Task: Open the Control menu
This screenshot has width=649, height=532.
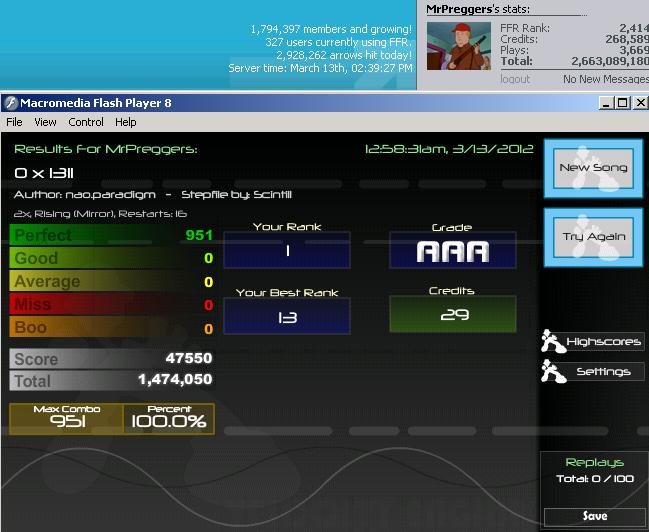Action: point(86,122)
